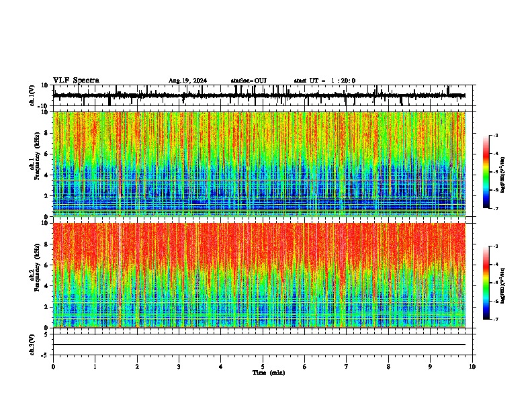Screen dimensions: 532x411
Task: Click the flat ch.3 voltage trace line
Action: coord(259,345)
